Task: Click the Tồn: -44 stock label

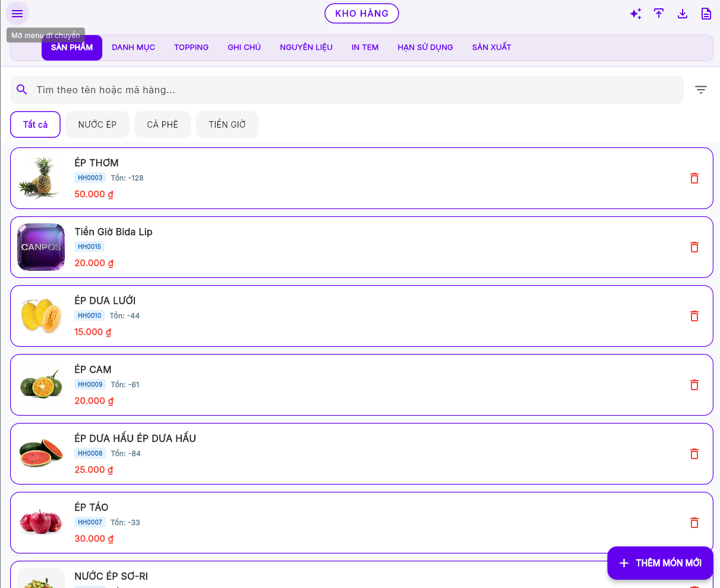Action: click(125, 315)
